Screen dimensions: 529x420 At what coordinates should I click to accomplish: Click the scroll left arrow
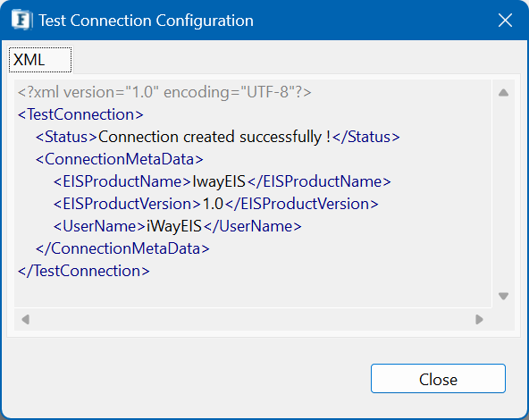pyautogui.click(x=25, y=319)
